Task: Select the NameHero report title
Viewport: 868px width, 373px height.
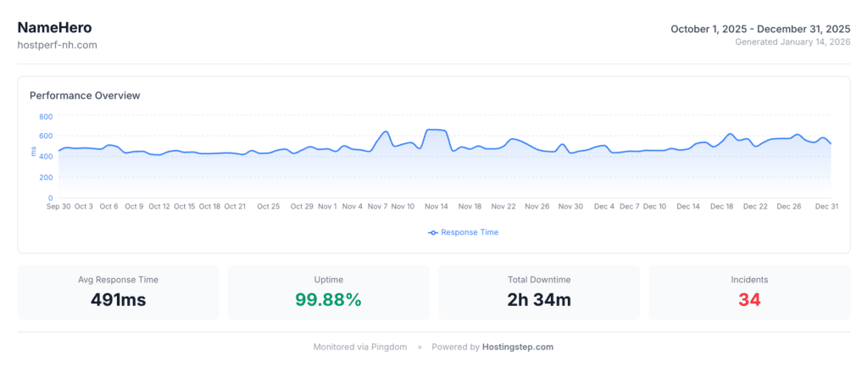Action: pos(54,27)
